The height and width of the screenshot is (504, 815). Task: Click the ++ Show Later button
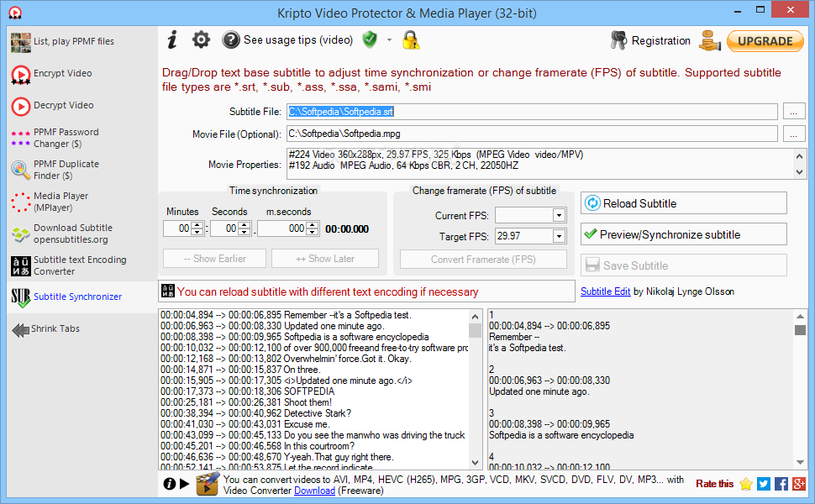pyautogui.click(x=325, y=259)
